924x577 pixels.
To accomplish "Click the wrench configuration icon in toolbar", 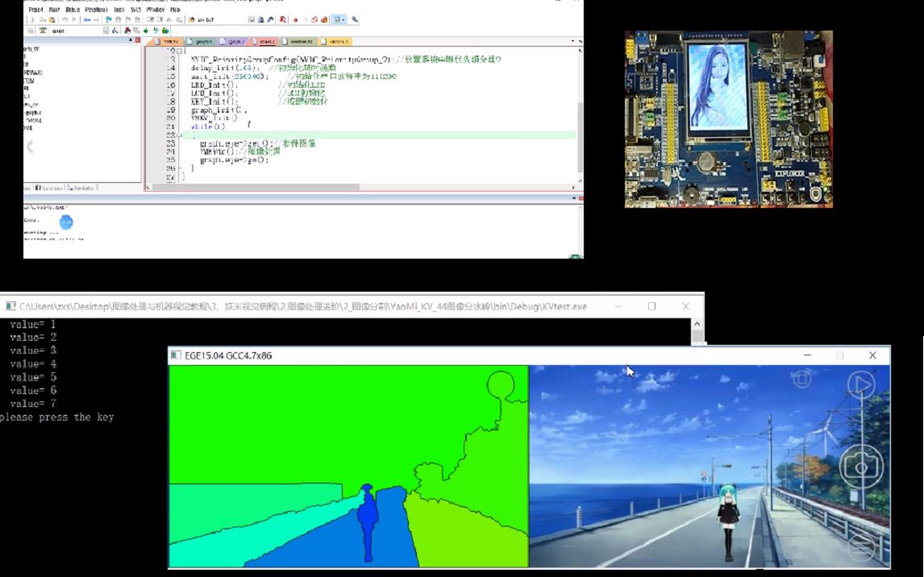I will (x=355, y=19).
